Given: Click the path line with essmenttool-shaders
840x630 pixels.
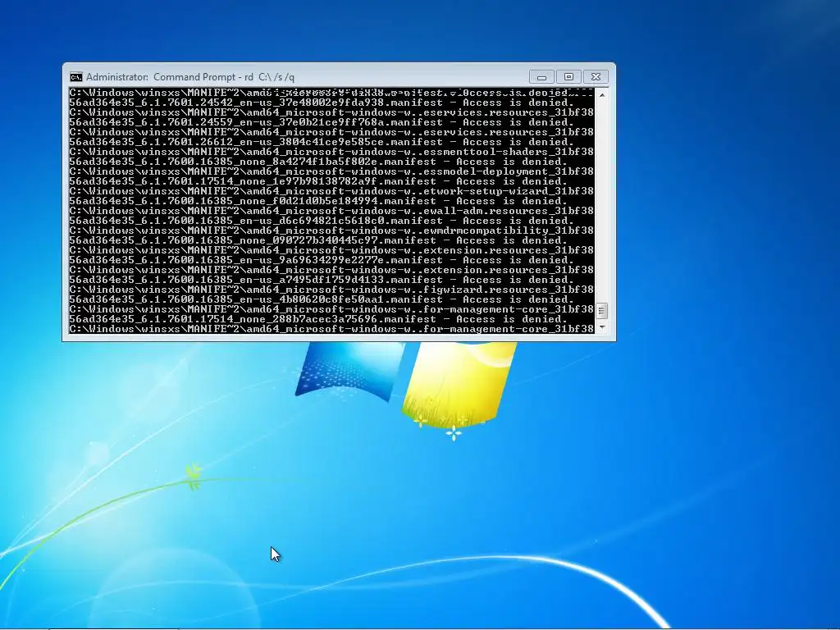Looking at the screenshot, I should 331,152.
